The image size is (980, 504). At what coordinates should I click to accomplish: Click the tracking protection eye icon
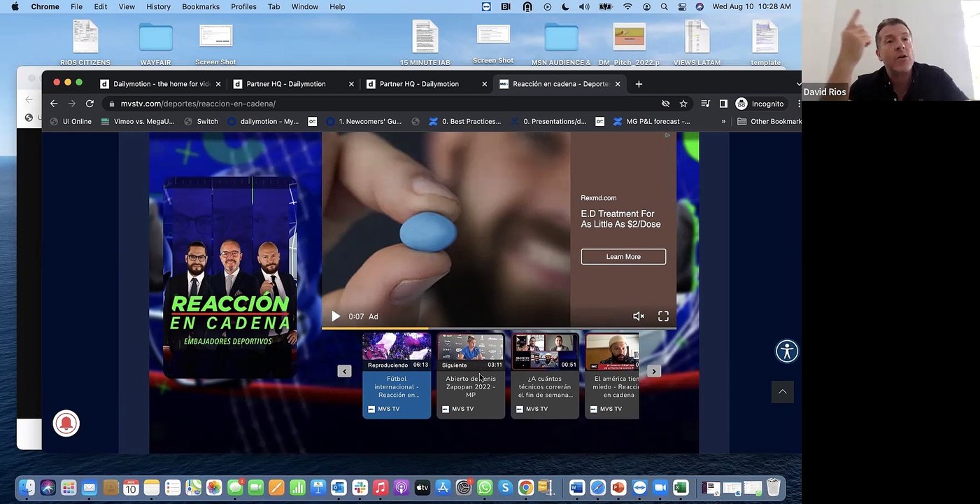pyautogui.click(x=666, y=104)
